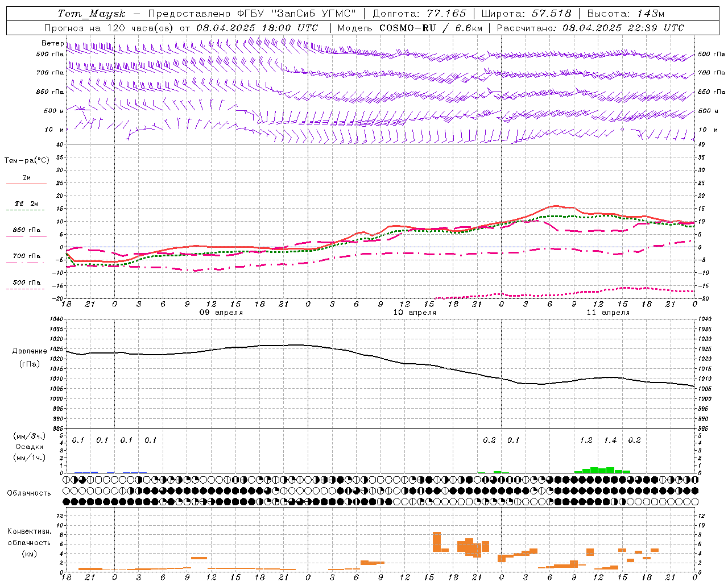The width and height of the screenshot is (728, 582).
Task: Click the latitude value Широта: 57.518
Action: point(526,14)
